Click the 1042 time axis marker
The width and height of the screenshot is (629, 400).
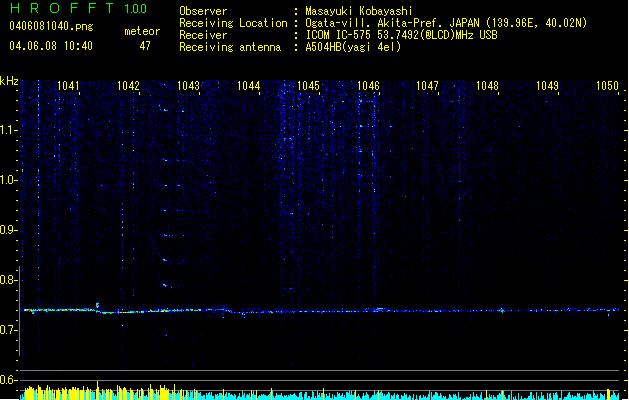coord(128,86)
